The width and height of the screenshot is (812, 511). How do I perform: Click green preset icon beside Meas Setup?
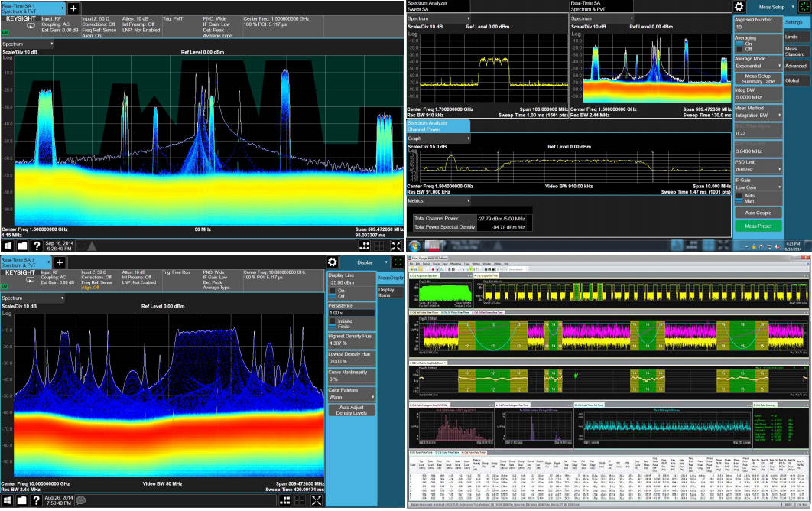[x=804, y=7]
